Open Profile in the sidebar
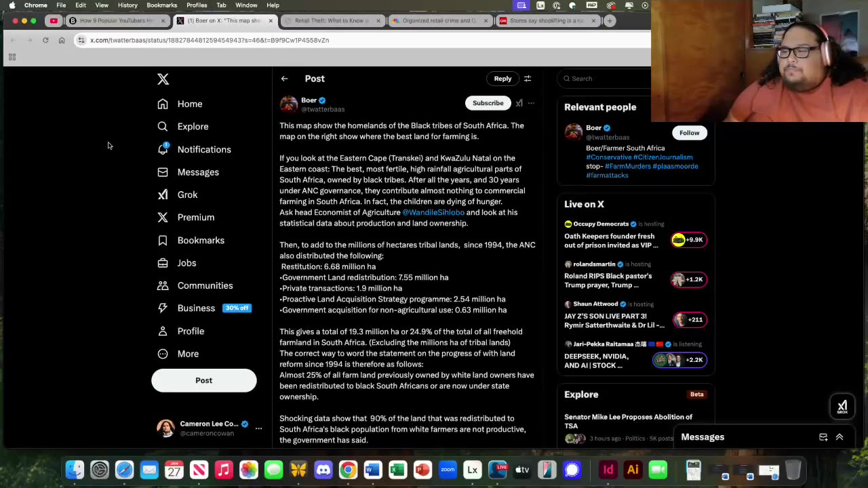 coord(181,331)
